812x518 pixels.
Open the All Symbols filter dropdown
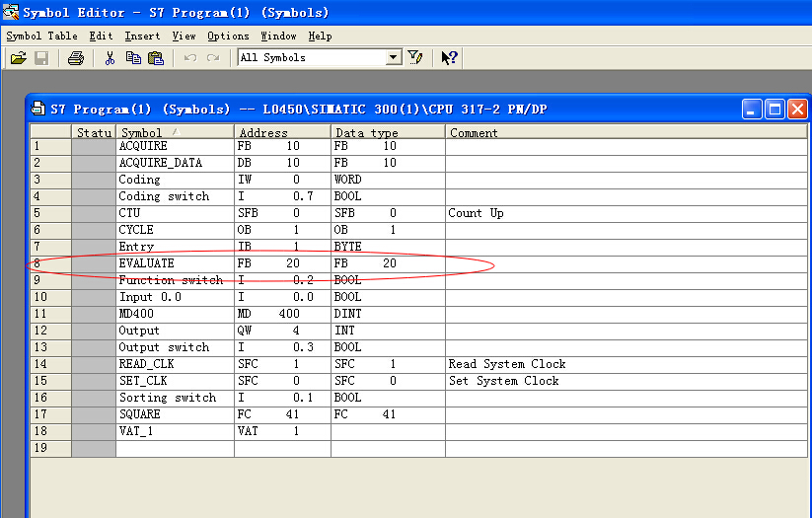coord(394,57)
